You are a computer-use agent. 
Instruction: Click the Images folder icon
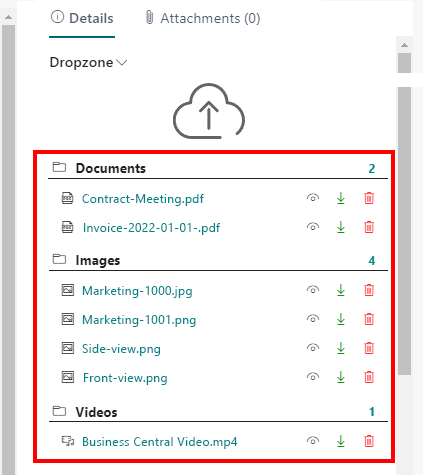coord(59,259)
